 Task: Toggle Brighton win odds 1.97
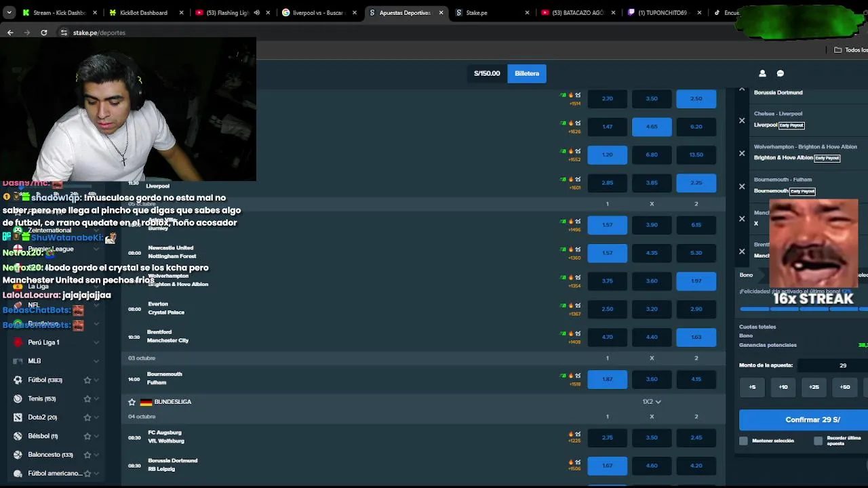click(696, 281)
